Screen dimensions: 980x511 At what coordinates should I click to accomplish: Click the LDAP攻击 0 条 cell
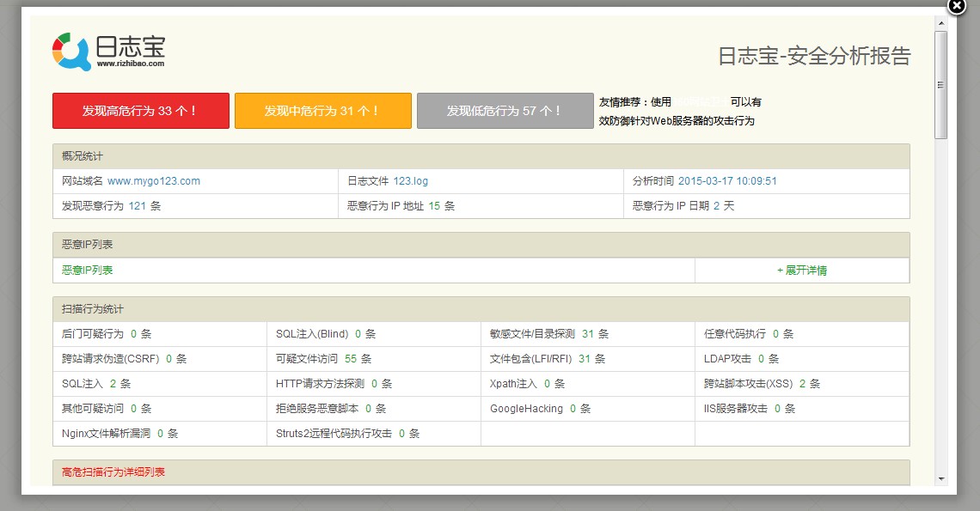point(803,359)
